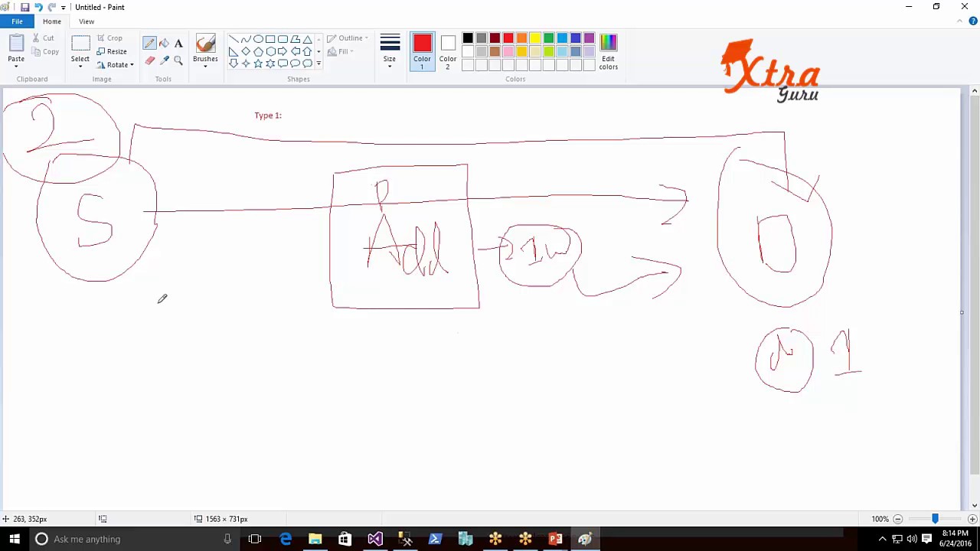The height and width of the screenshot is (551, 980).
Task: Click the zoom in plus button
Action: tap(972, 519)
